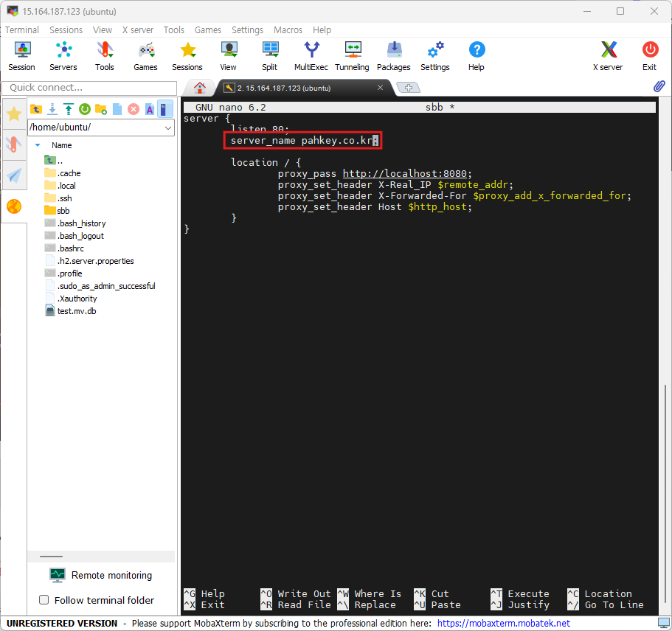Open the Help menu in menu bar
The image size is (672, 631).
(x=322, y=30)
